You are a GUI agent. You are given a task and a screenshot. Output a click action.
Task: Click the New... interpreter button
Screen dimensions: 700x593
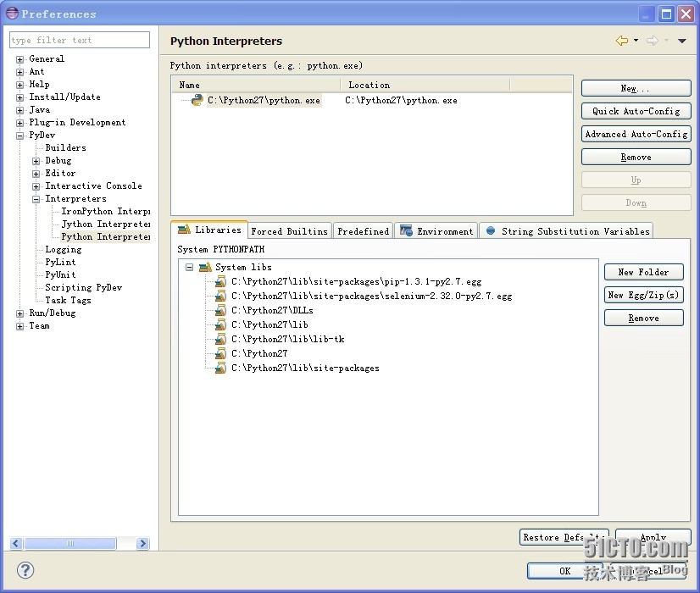(636, 88)
